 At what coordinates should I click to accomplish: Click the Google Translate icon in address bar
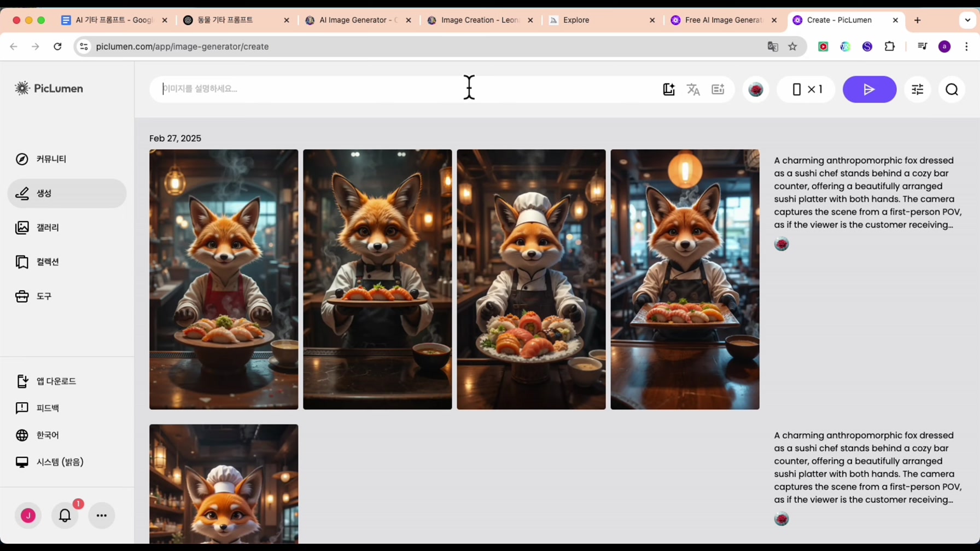pyautogui.click(x=773, y=47)
